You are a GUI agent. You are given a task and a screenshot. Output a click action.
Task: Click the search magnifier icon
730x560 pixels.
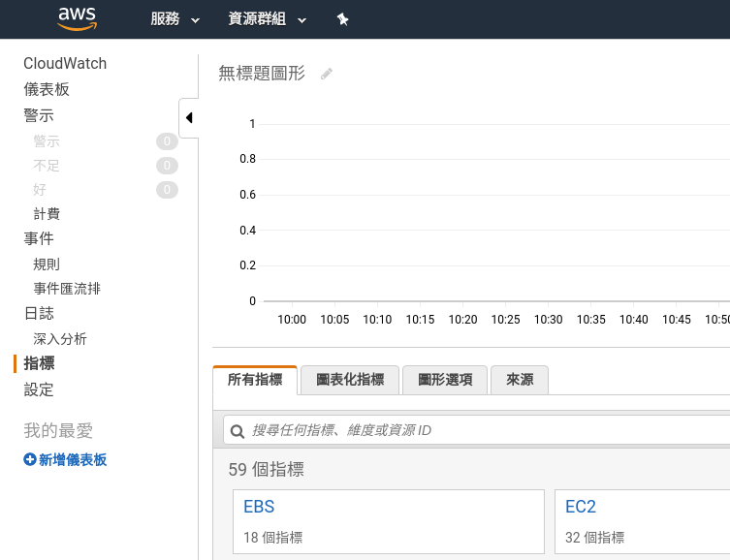pyautogui.click(x=237, y=431)
